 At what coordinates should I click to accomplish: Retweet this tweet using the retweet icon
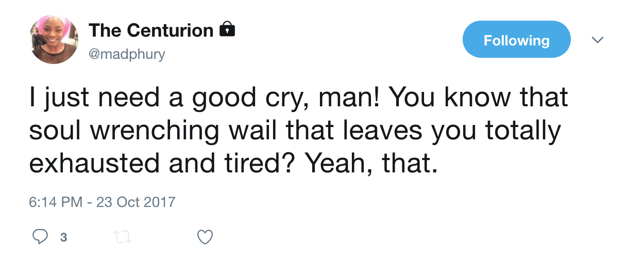[x=123, y=237]
